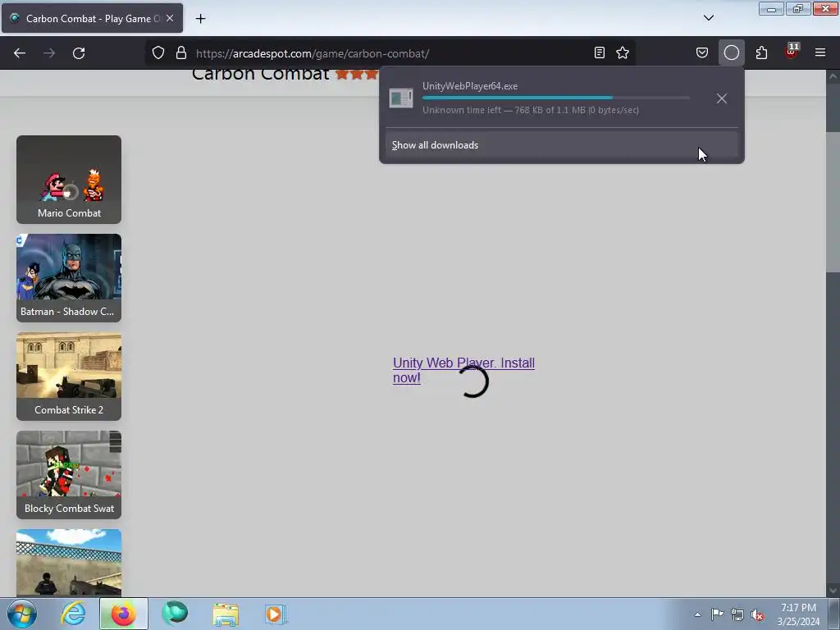Screen dimensions: 840x630
Task: Click the network tray icon
Action: point(737,614)
